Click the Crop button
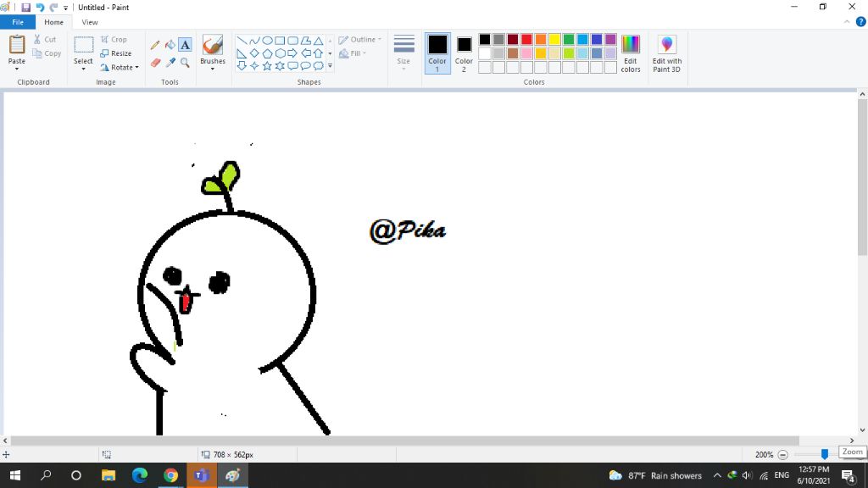This screenshot has height=488, width=868. coord(114,39)
